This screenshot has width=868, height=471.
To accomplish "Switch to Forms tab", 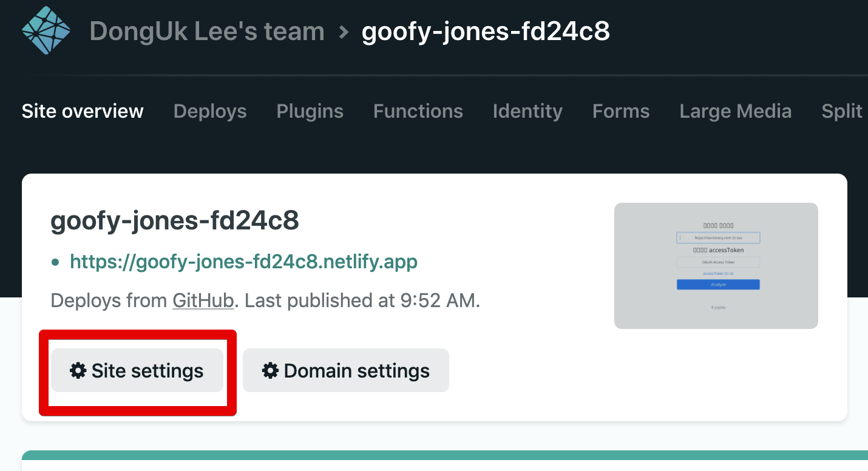I will point(621,111).
